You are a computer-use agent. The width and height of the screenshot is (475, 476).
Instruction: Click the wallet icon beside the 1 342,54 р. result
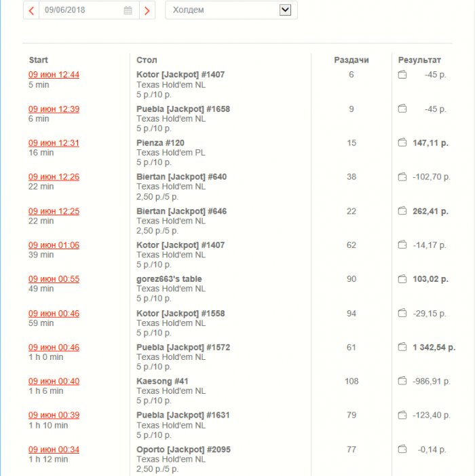pos(402,347)
